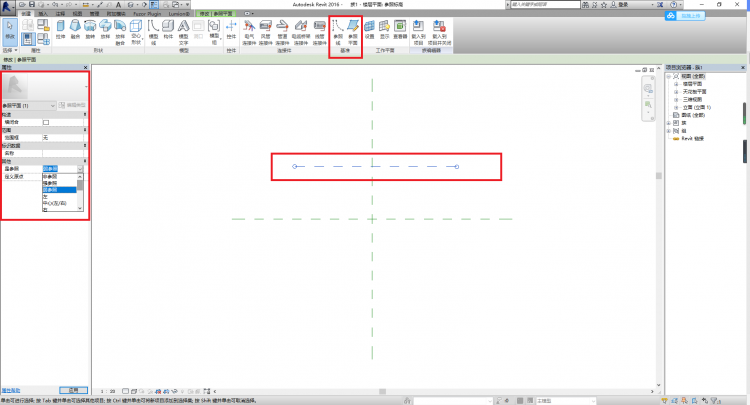Add a 线管连接件 Conduit Connector
750x405 pixels.
[320, 33]
